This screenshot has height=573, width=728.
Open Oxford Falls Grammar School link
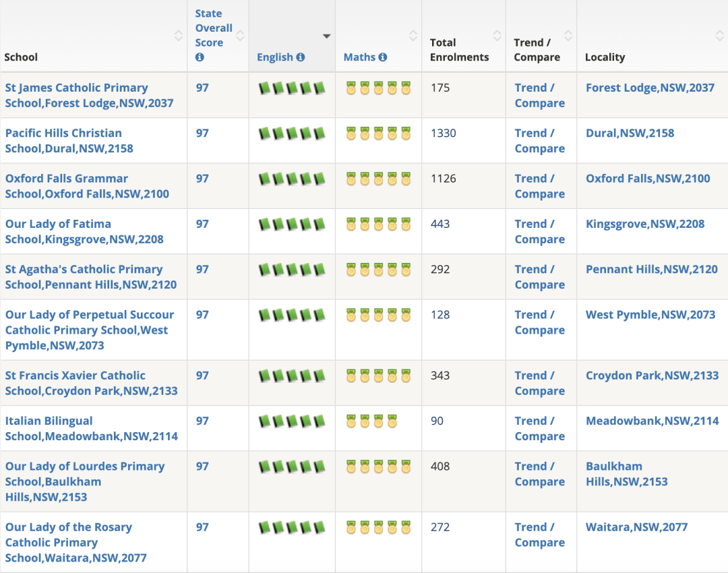click(87, 186)
